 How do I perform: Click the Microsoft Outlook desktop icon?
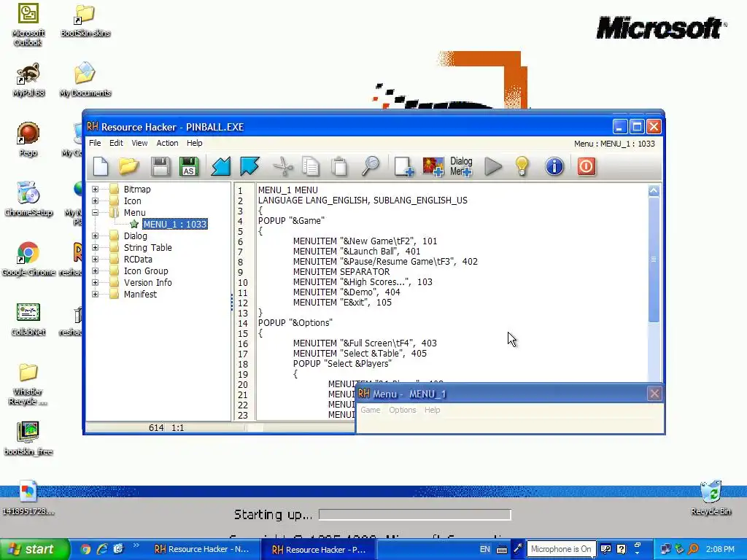click(x=28, y=25)
